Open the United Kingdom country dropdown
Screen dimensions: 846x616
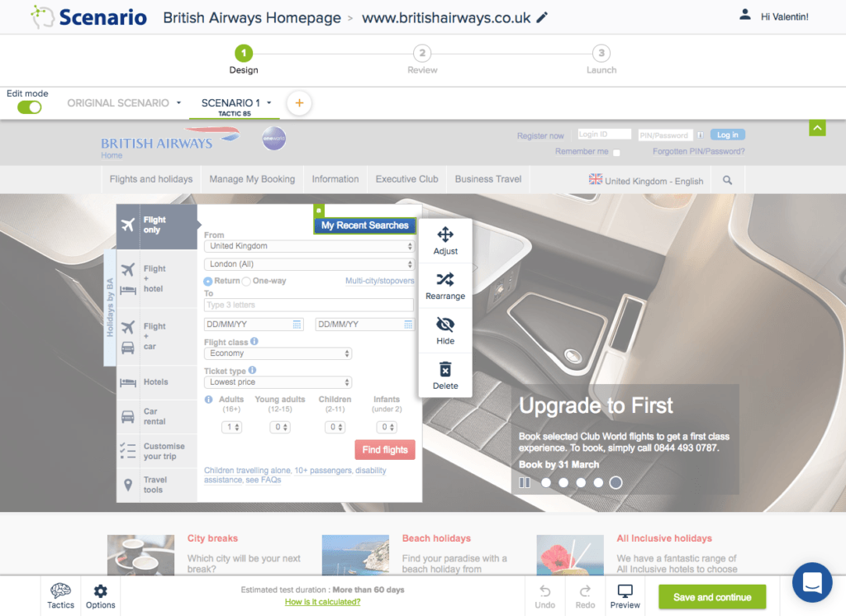309,246
